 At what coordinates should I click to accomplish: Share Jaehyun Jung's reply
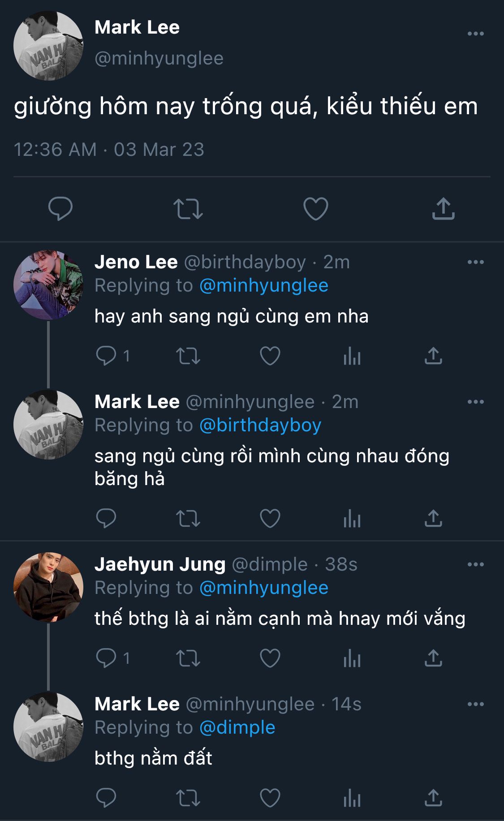[433, 658]
